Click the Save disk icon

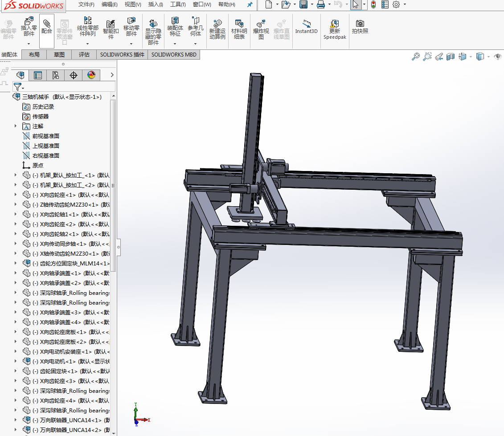coord(303,4)
